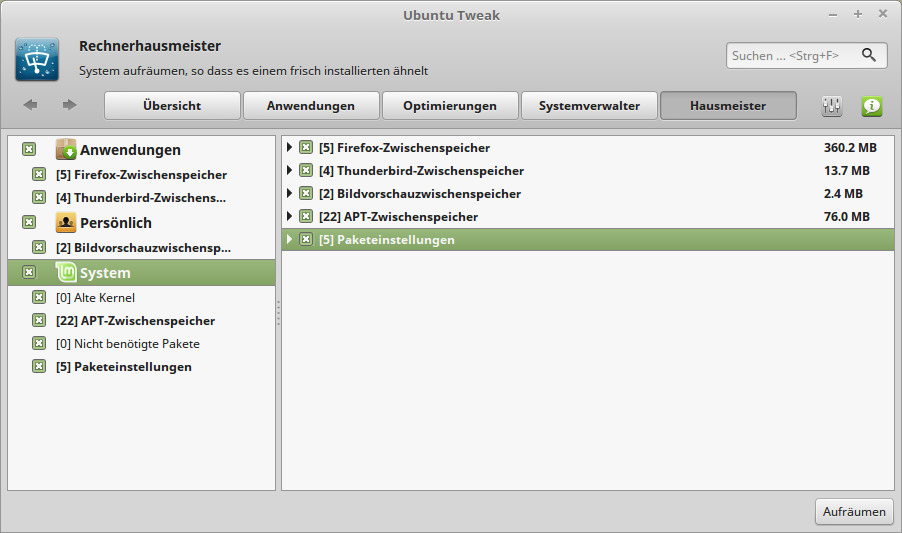Open preferences via the sliders icon
This screenshot has height=533, width=902.
(832, 106)
